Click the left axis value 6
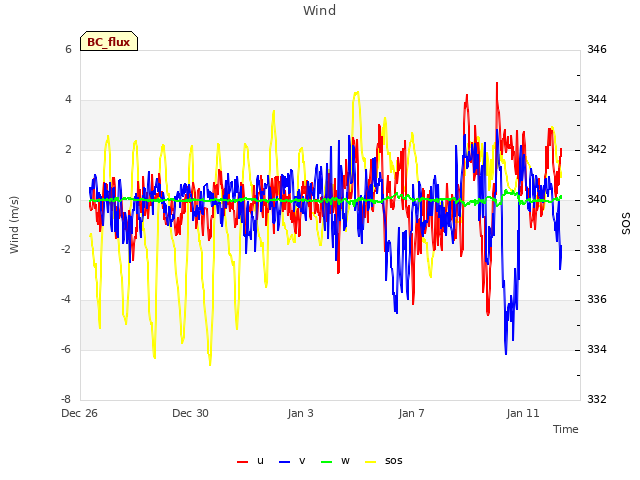 tap(68, 49)
